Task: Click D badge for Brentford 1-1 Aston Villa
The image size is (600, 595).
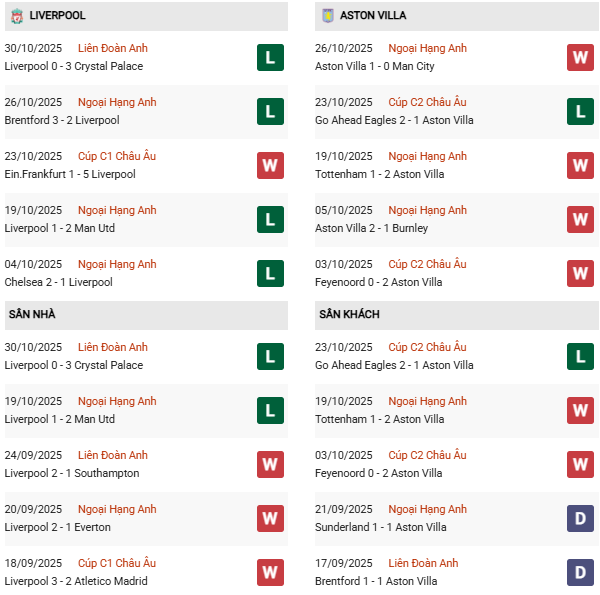Action: click(580, 573)
